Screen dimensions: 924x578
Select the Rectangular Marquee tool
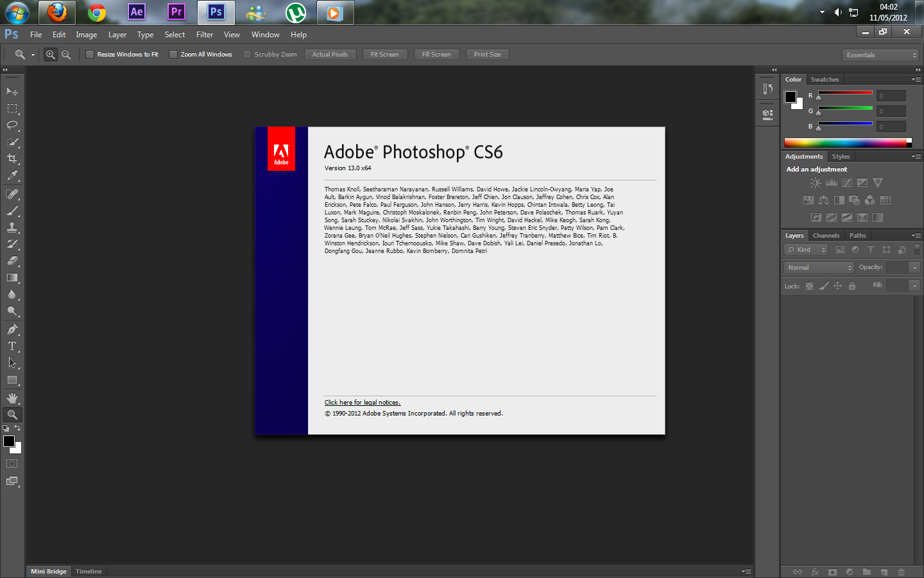(x=12, y=109)
